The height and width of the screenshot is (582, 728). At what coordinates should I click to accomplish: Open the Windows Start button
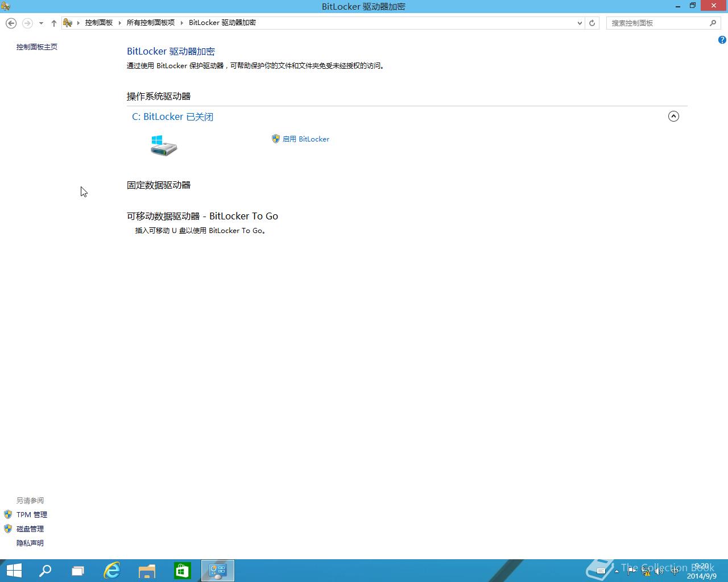click(14, 571)
